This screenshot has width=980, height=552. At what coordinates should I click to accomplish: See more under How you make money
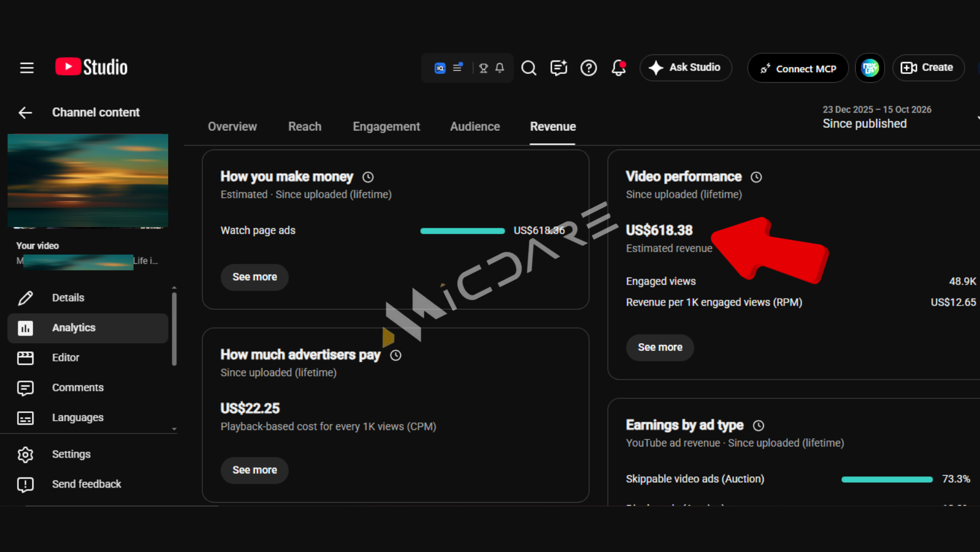[254, 277]
